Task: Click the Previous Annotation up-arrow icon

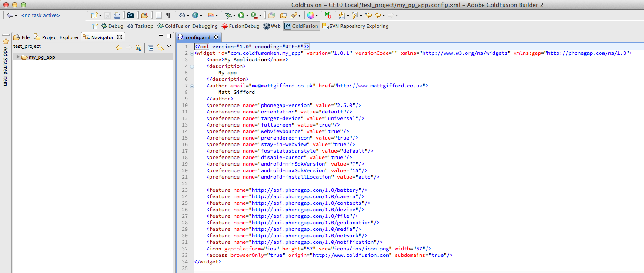Action: click(x=354, y=15)
